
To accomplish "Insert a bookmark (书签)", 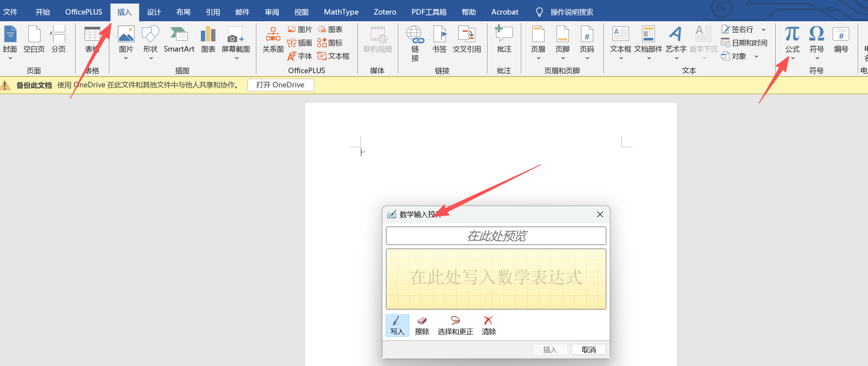I will tap(440, 39).
